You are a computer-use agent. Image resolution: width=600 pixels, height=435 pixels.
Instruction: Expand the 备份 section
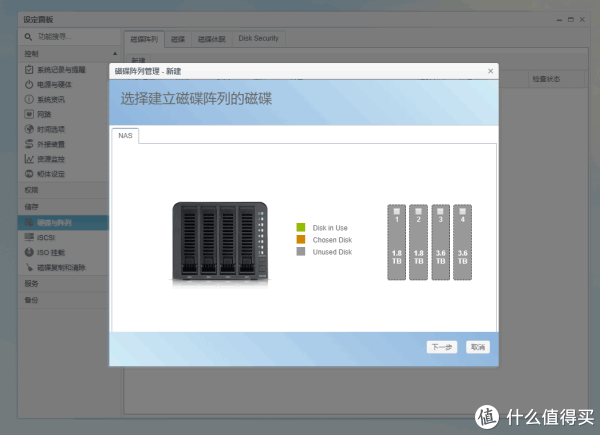coord(64,300)
